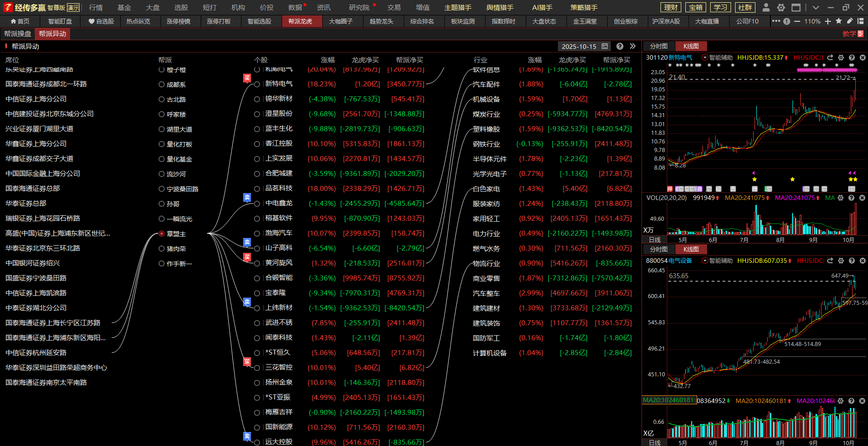Viewport: 868px width, 446px height.
Task: Open settings gear in the title bar
Action: pyautogui.click(x=781, y=7)
